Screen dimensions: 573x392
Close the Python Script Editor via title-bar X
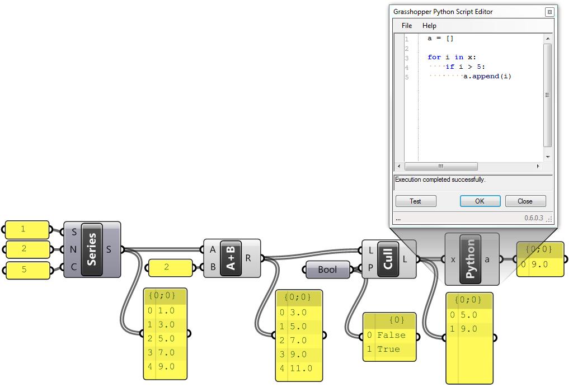click(x=549, y=12)
